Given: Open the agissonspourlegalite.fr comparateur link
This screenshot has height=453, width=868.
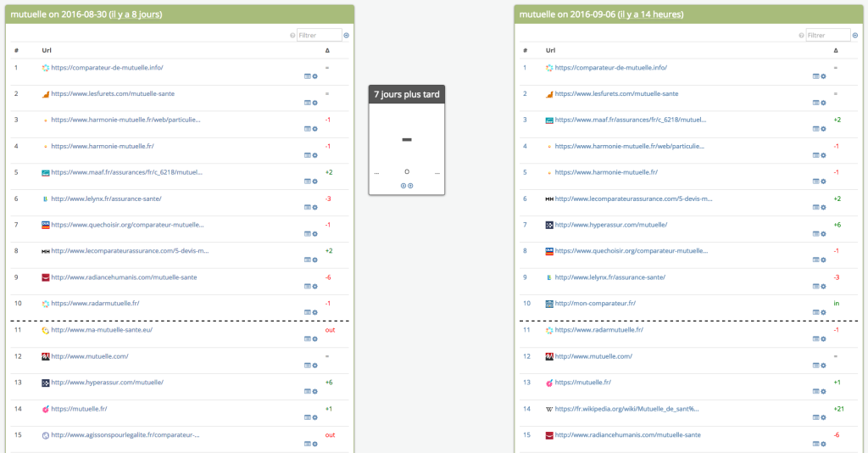Looking at the screenshot, I should tap(125, 434).
